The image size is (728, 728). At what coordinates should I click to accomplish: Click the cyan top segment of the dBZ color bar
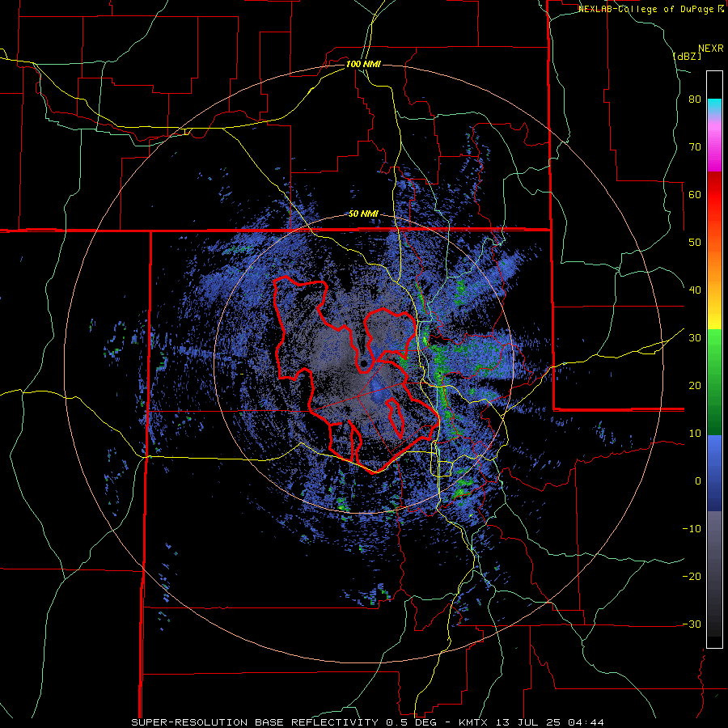714,106
